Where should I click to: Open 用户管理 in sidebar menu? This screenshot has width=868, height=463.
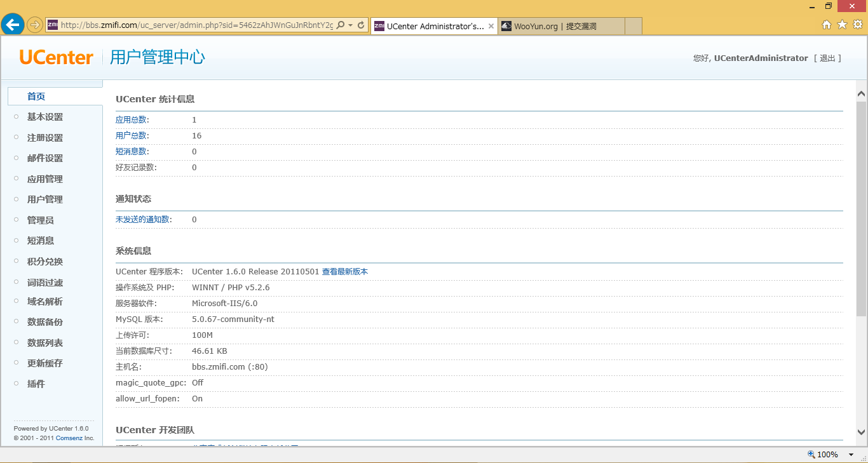(x=45, y=199)
